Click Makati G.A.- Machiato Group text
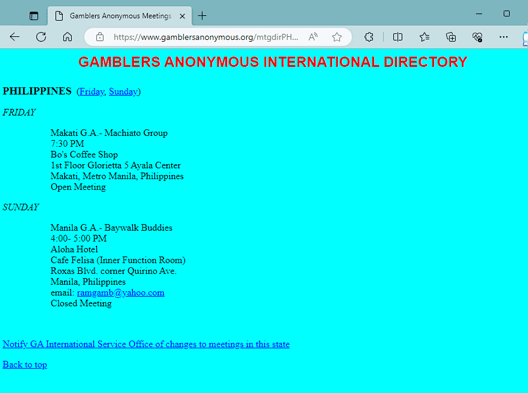Viewport: 528px width, 393px height. pos(109,133)
